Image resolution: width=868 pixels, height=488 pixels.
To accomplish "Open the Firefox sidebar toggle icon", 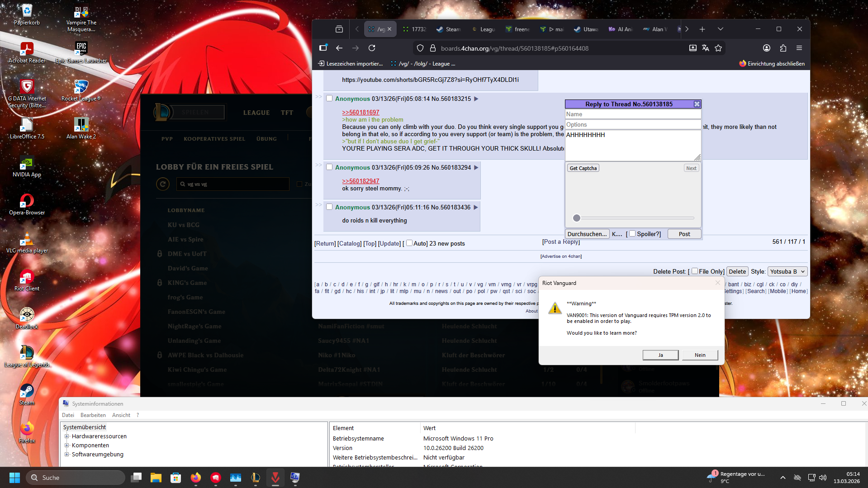I will (x=323, y=48).
